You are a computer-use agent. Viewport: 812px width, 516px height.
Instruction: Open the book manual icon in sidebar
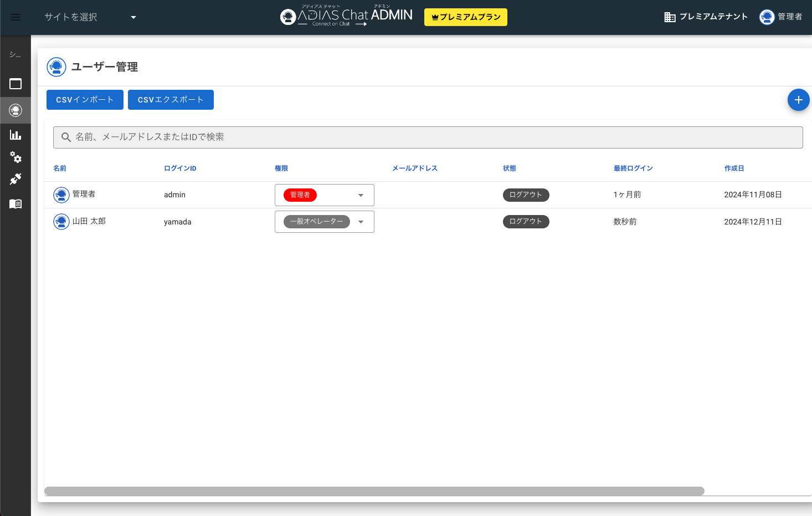(x=16, y=204)
